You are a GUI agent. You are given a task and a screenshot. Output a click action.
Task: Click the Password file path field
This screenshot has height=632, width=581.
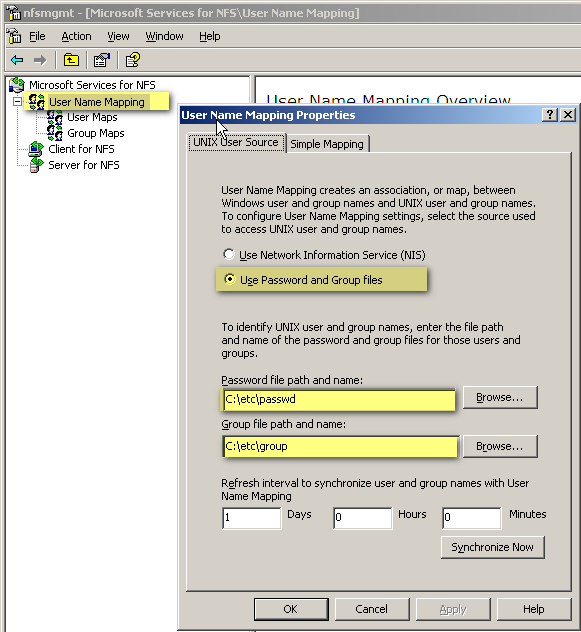point(339,399)
